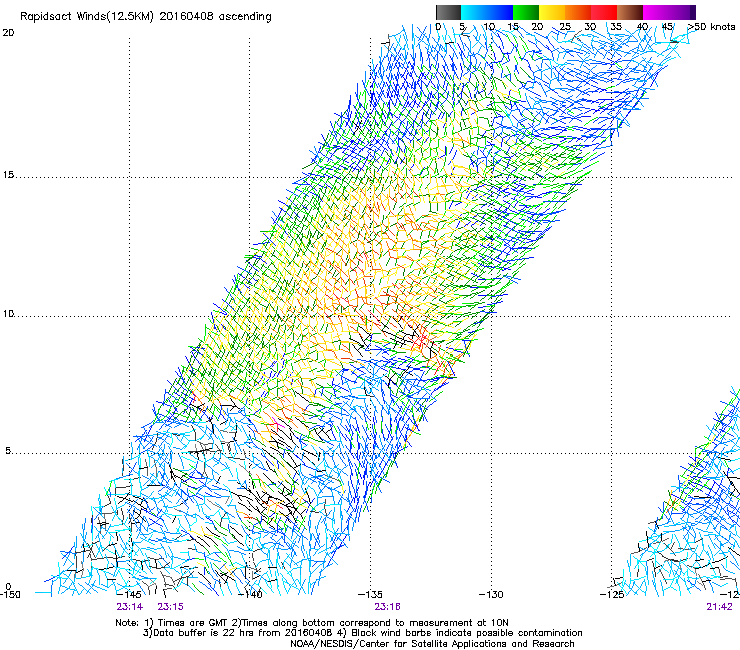Image resolution: width=740 pixels, height=650 pixels.
Task: Click the yellow 20-25 knots legend swatch
Action: pyautogui.click(x=552, y=12)
